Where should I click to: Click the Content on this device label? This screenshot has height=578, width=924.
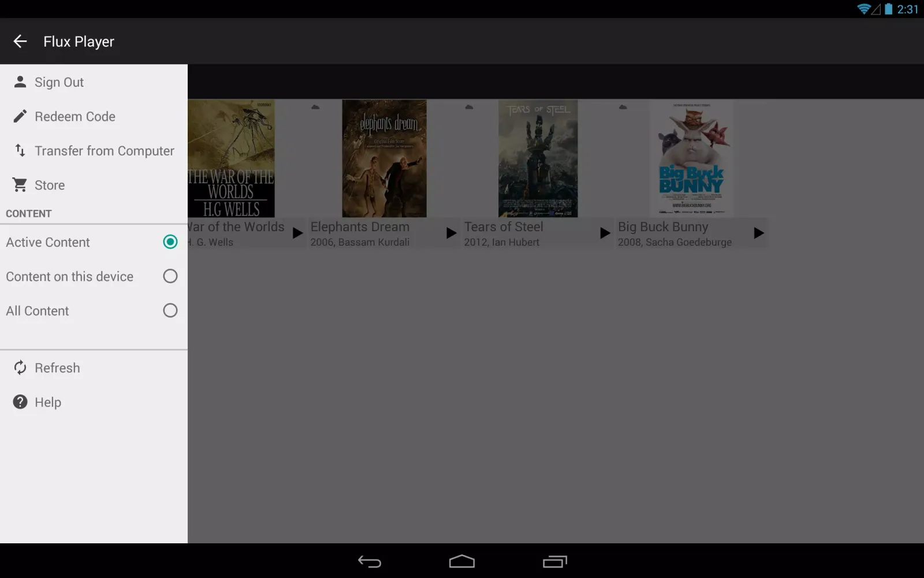pyautogui.click(x=69, y=276)
